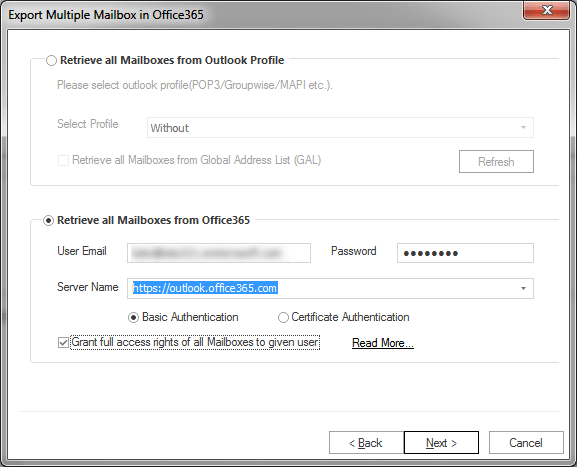Focus the Password field
This screenshot has height=467, width=577.
point(465,253)
